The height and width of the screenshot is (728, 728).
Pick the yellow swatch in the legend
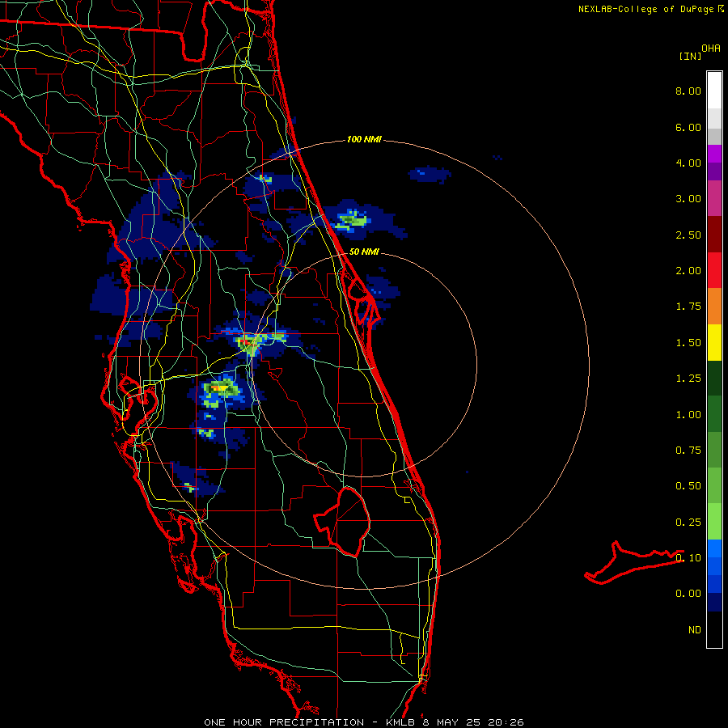pos(714,343)
